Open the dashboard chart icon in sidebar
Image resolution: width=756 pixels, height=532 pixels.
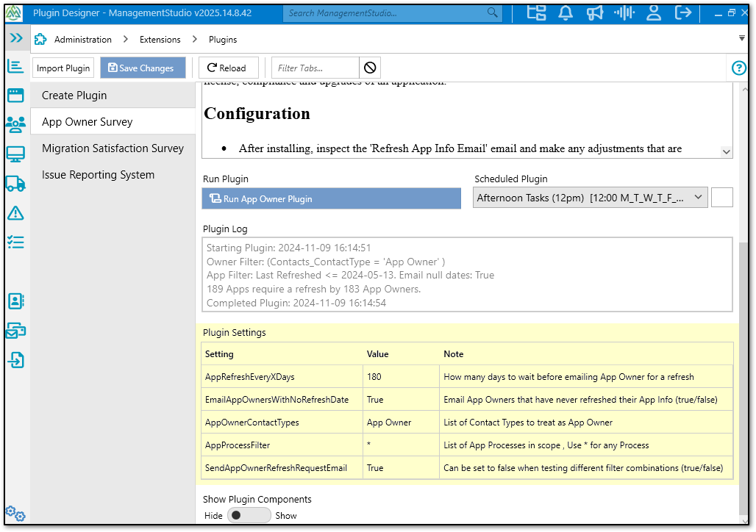(15, 66)
